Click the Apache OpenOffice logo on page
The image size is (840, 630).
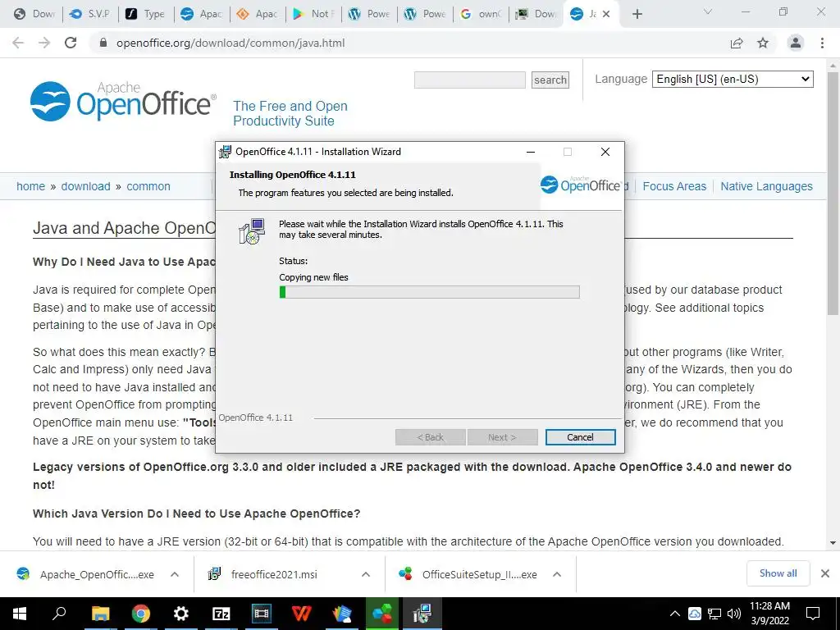click(124, 101)
